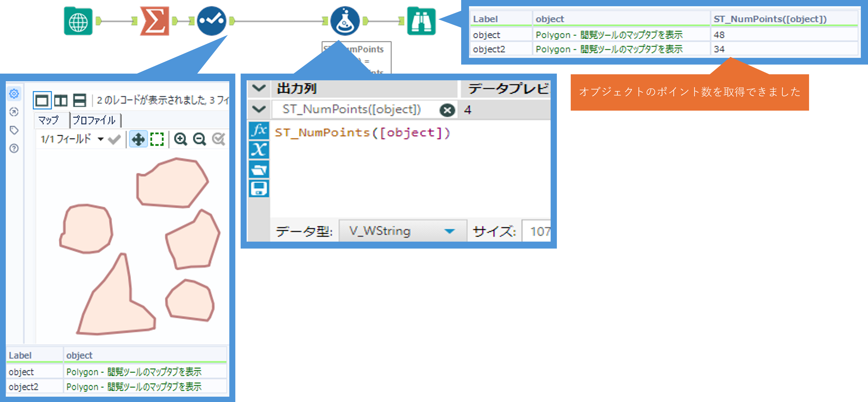Select the Summarize sigma tool
Viewport: 868px width, 402px height.
coord(155,22)
